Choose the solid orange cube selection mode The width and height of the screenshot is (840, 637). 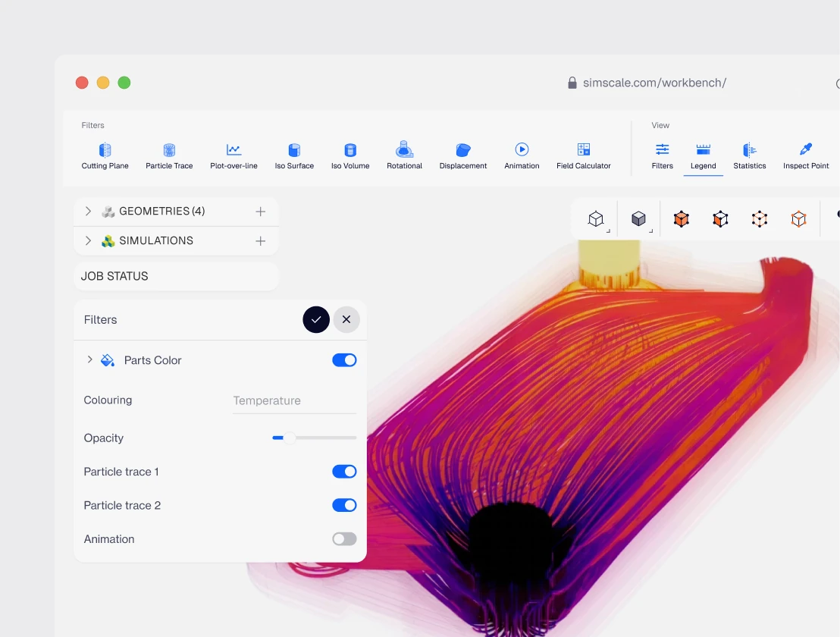coord(682,219)
